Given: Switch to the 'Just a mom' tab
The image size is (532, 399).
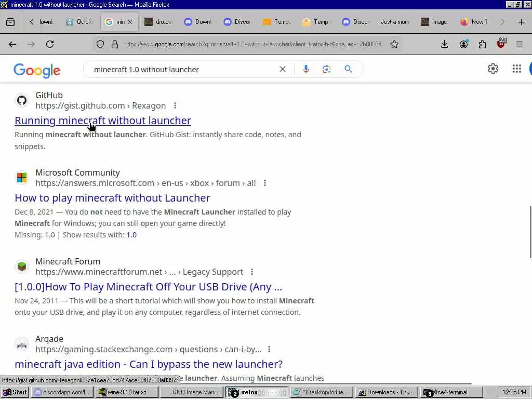Looking at the screenshot, I should point(395,22).
